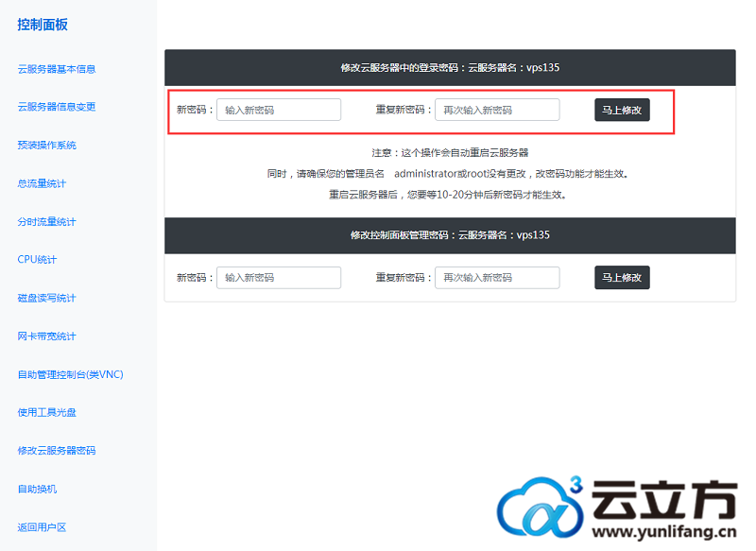Click the 控制面板 heading
The height and width of the screenshot is (551, 756).
tap(43, 25)
